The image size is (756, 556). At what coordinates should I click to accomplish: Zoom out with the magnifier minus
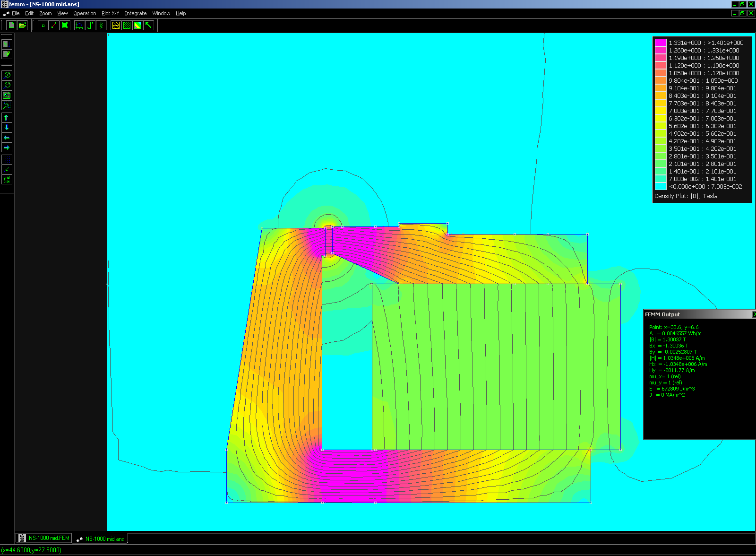[7, 85]
